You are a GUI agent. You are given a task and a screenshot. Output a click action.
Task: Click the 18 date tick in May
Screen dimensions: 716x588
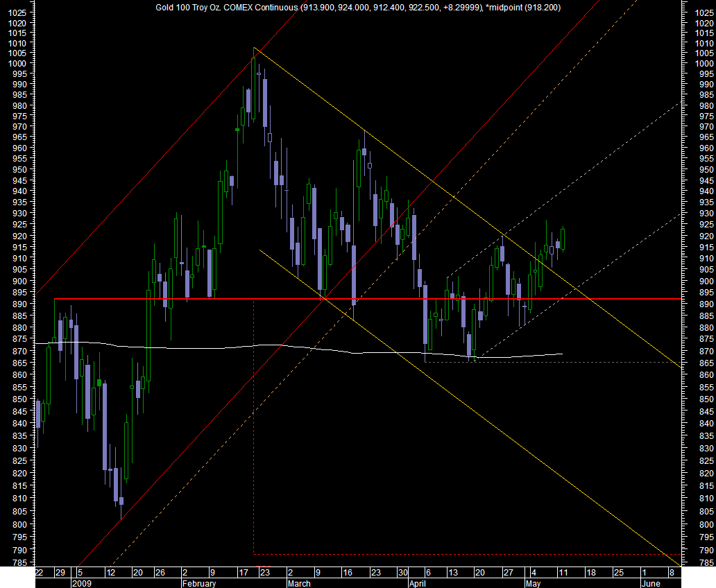coord(591,573)
